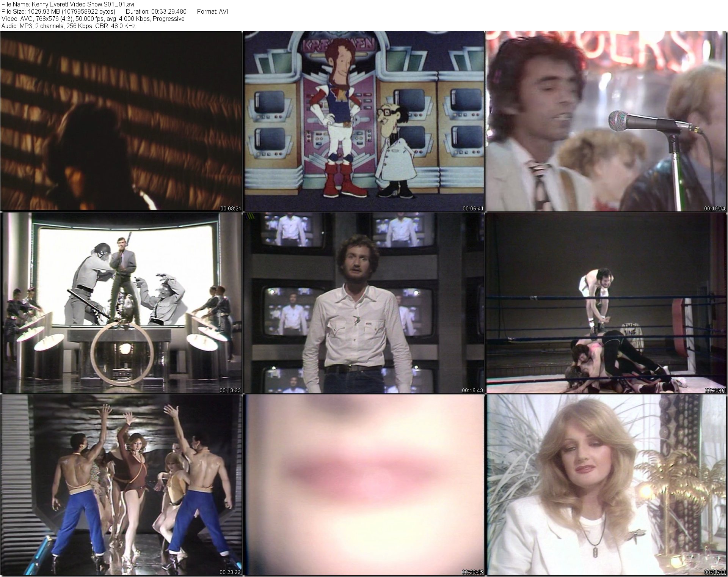Click the Audio MP3 info line
The width and height of the screenshot is (728, 577).
click(68, 26)
